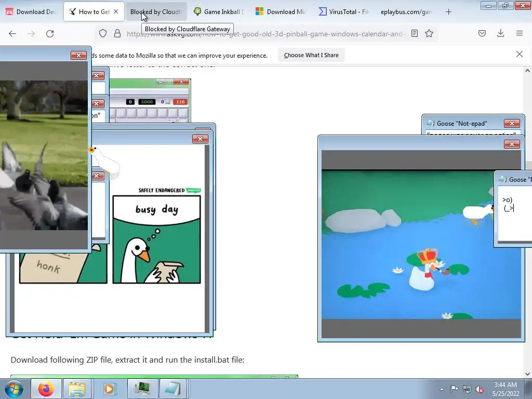The height and width of the screenshot is (399, 532).
Task: Click 'Choose What I Share' button
Action: [311, 55]
